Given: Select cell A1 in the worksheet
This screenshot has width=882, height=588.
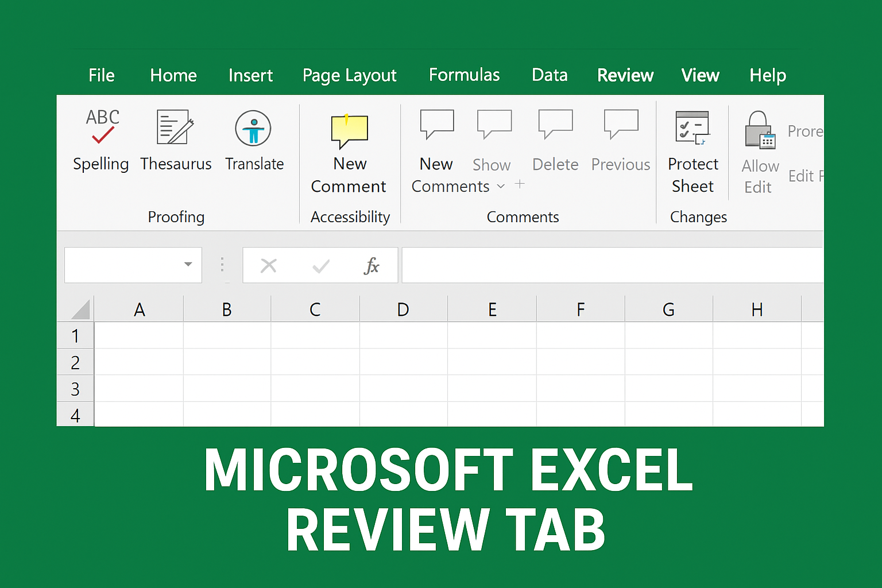Looking at the screenshot, I should 139,335.
